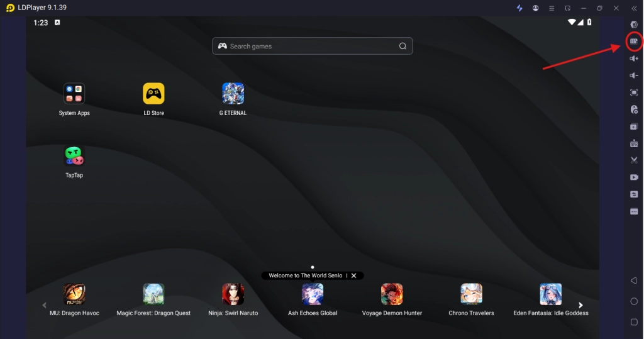
Task: Click the battery status icon
Action: pos(589,22)
